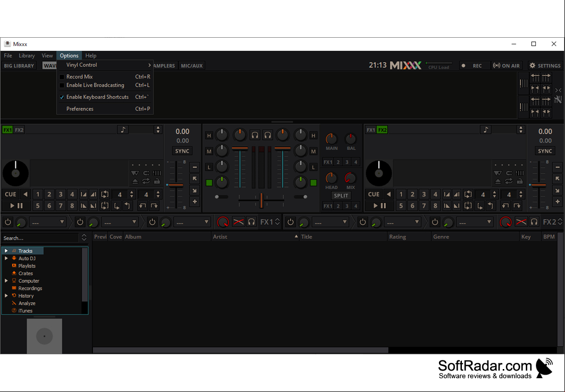Click the BIG LIBRARY button

click(19, 66)
